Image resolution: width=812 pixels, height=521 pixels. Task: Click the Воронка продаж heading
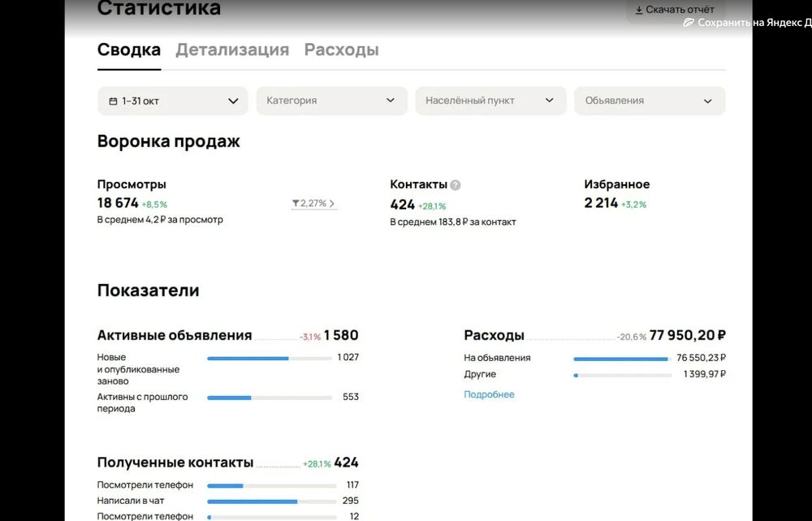pyautogui.click(x=168, y=141)
